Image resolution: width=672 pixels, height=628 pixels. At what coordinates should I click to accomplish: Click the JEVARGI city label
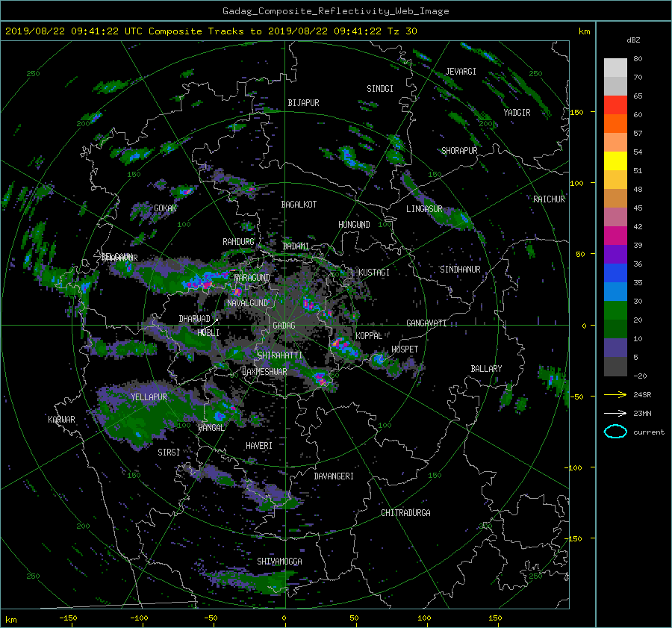point(461,72)
